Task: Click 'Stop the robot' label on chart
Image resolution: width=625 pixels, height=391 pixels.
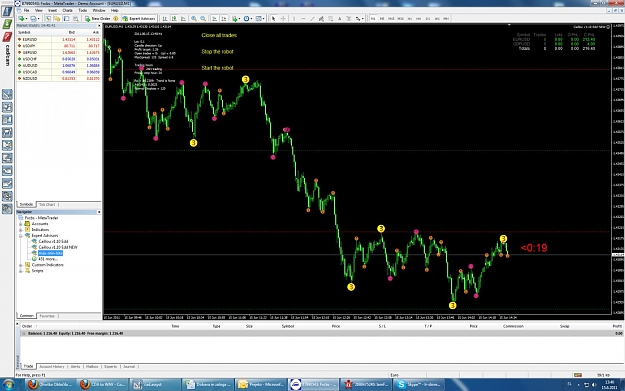Action: click(x=217, y=51)
